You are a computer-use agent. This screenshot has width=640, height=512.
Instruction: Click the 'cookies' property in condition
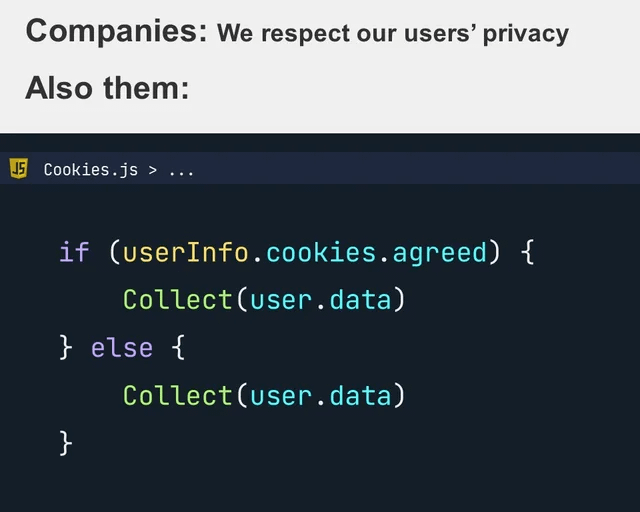click(321, 252)
